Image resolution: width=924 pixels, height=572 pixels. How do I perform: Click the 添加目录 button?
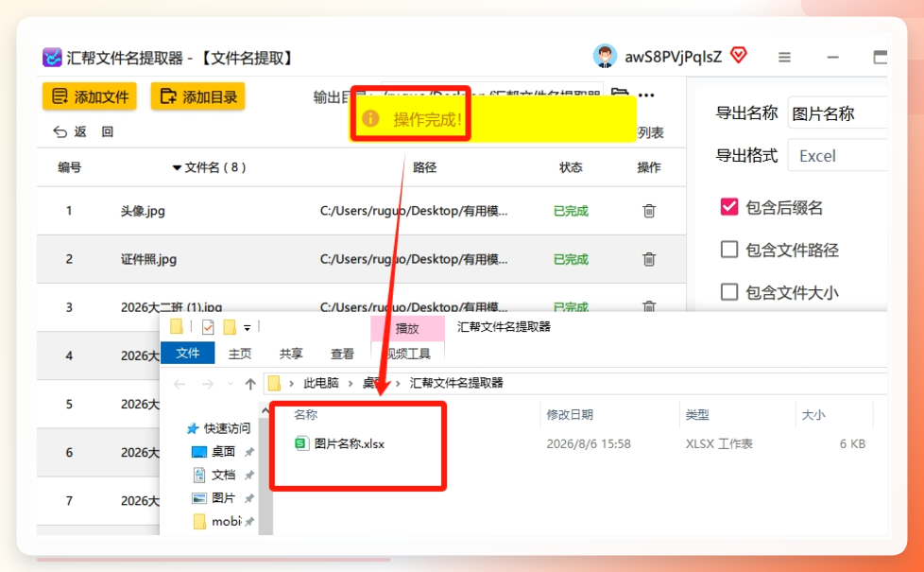(x=198, y=96)
